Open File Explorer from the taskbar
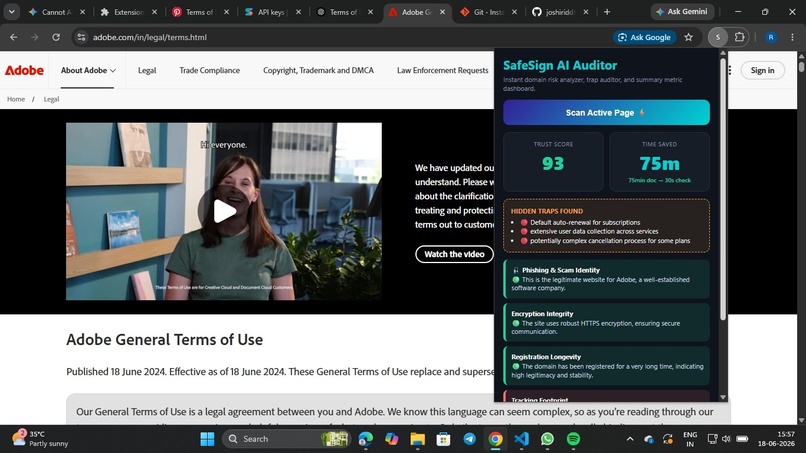Viewport: 806px width, 453px height. tap(417, 439)
